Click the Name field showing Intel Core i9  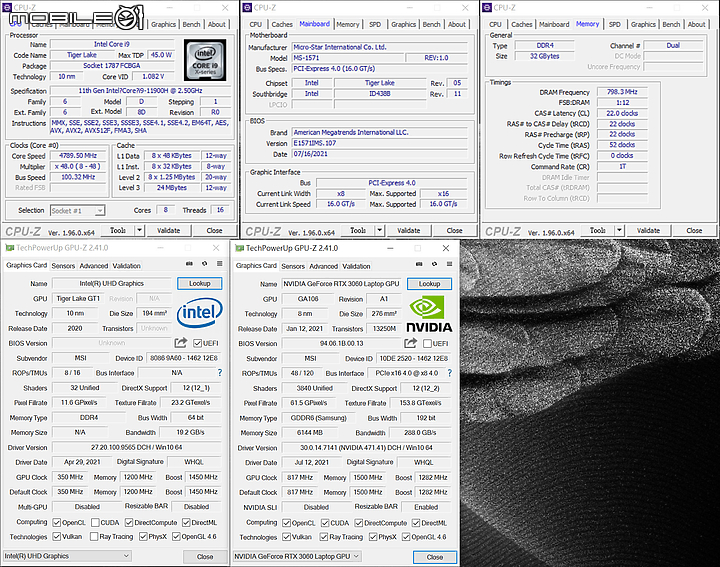tap(112, 44)
